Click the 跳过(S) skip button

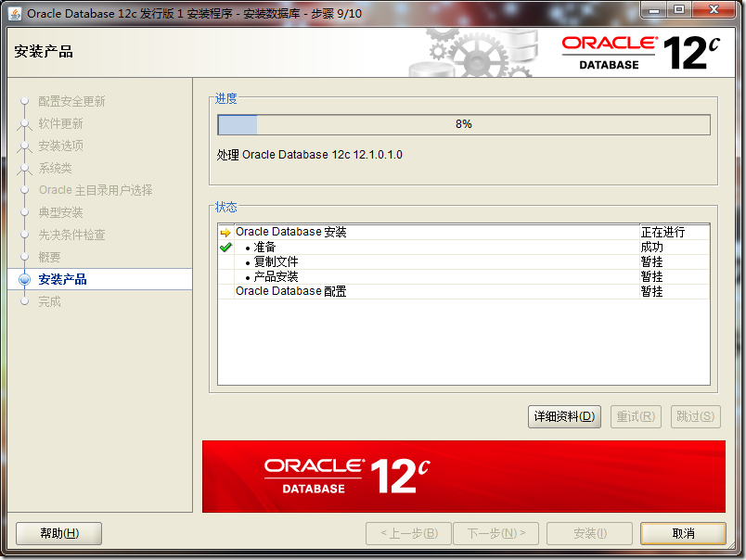(696, 416)
